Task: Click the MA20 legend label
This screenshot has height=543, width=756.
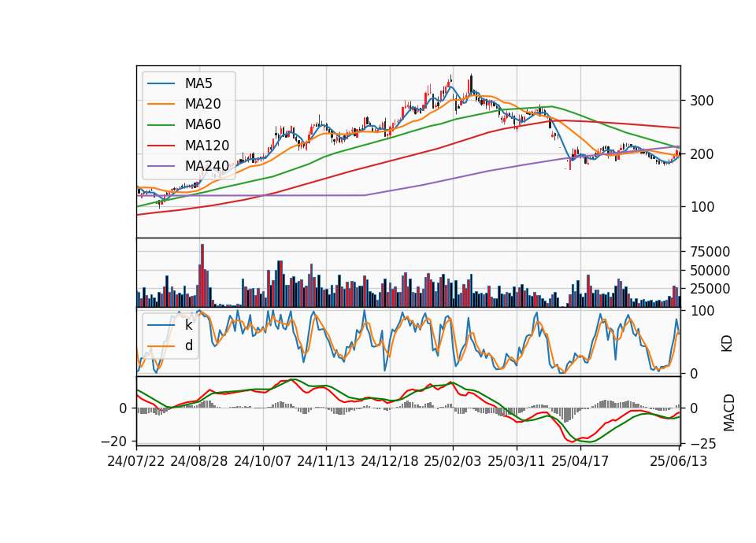Action: pos(202,104)
